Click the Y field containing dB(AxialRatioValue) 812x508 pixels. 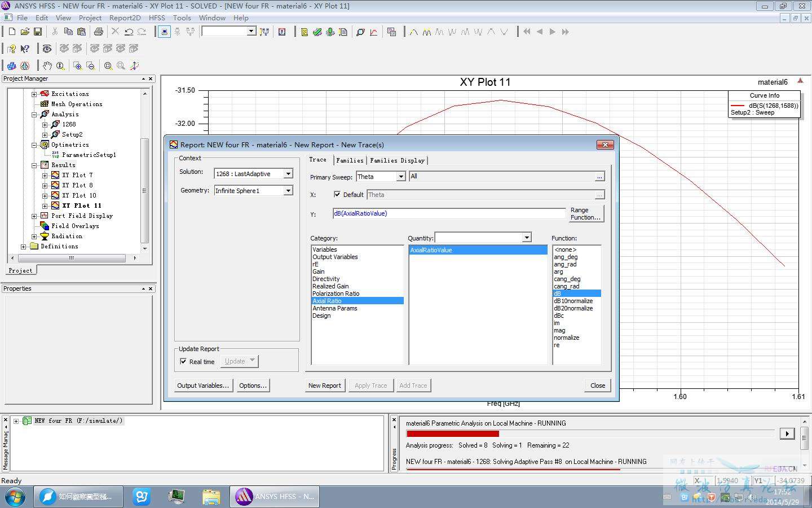click(449, 213)
